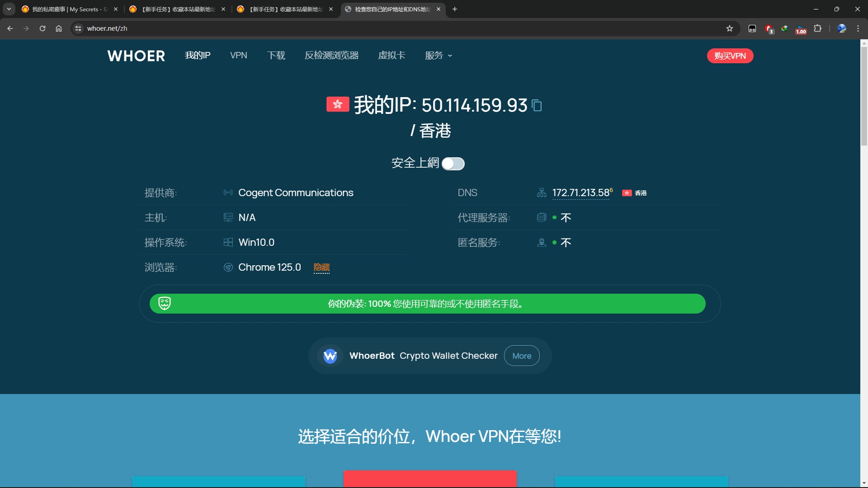Open the tab search dropdown arrow
This screenshot has width=868, height=488.
click(x=9, y=9)
